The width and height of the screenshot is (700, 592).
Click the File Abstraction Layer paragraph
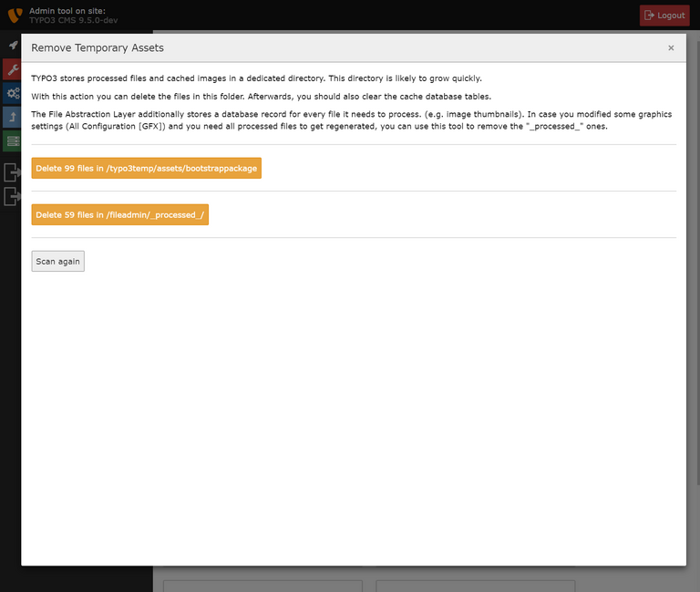coord(352,120)
